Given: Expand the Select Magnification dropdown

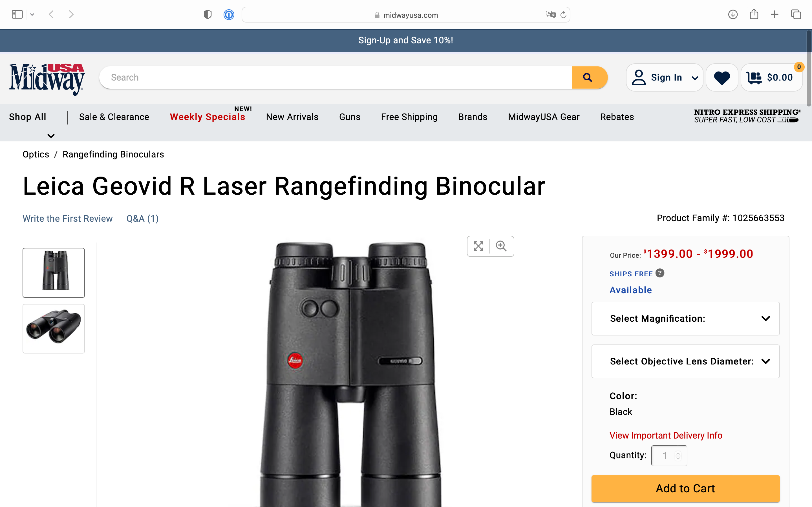Looking at the screenshot, I should pyautogui.click(x=685, y=318).
